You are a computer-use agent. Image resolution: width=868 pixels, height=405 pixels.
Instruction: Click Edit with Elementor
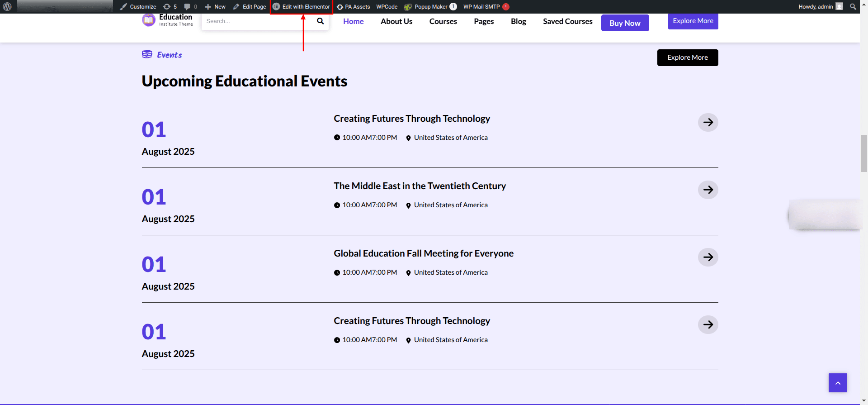(x=302, y=7)
